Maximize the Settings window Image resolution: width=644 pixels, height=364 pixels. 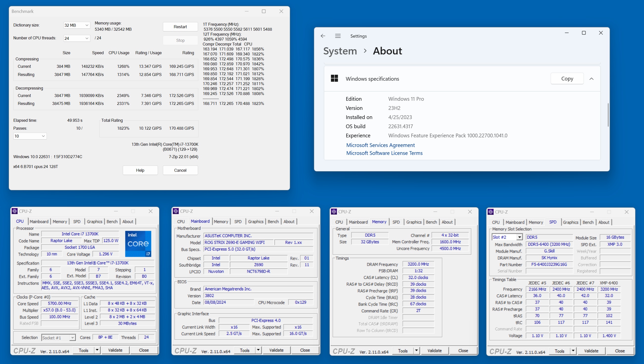(x=584, y=33)
